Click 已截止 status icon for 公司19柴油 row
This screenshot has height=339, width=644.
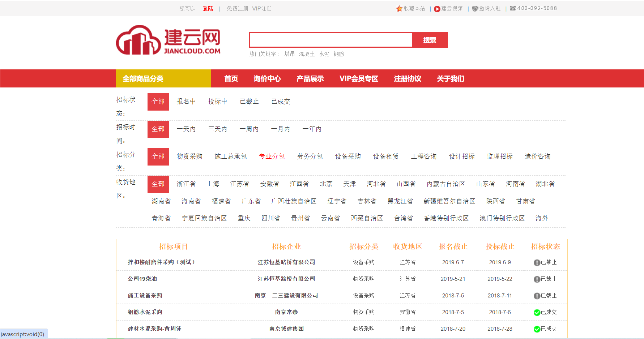tap(537, 279)
